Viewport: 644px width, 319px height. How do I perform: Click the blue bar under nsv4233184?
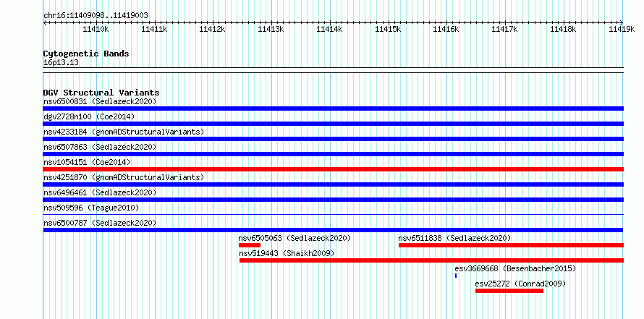[x=334, y=139]
